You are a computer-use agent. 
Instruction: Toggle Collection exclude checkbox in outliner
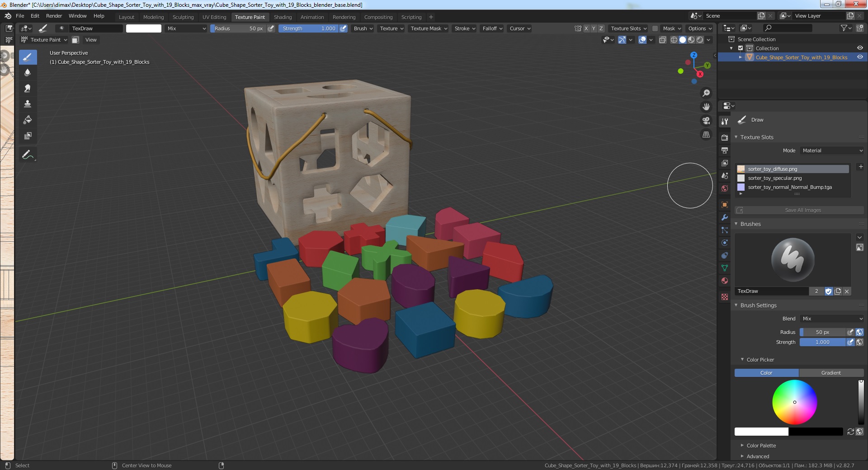click(741, 48)
